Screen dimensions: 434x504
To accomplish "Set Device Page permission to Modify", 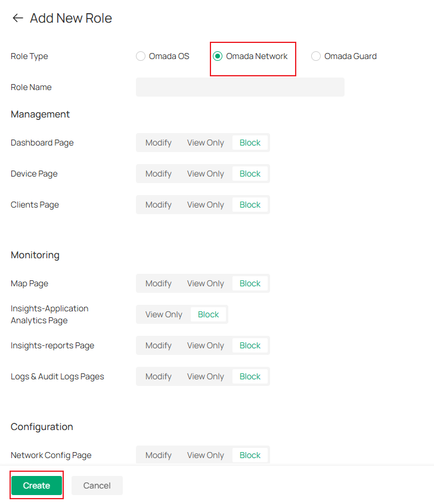I will coord(159,174).
